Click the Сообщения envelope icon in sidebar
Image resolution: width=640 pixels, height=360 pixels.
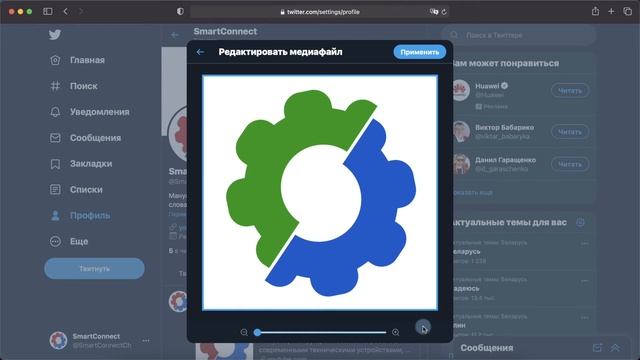(x=55, y=138)
